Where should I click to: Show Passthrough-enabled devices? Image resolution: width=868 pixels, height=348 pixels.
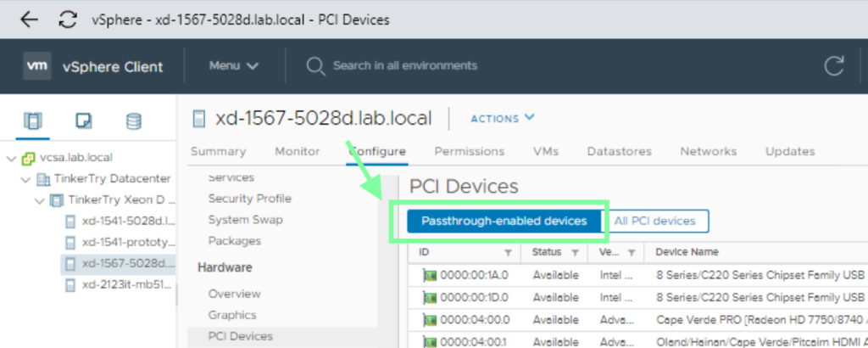tap(504, 221)
